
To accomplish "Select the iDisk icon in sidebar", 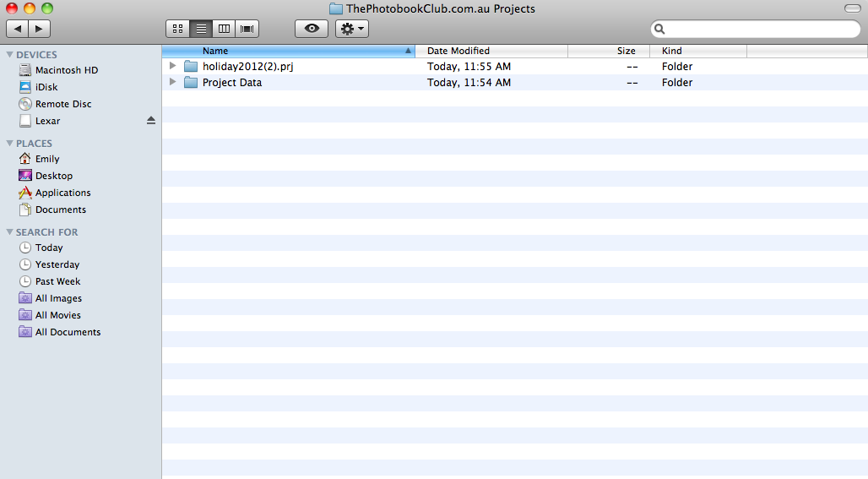I will pos(25,87).
